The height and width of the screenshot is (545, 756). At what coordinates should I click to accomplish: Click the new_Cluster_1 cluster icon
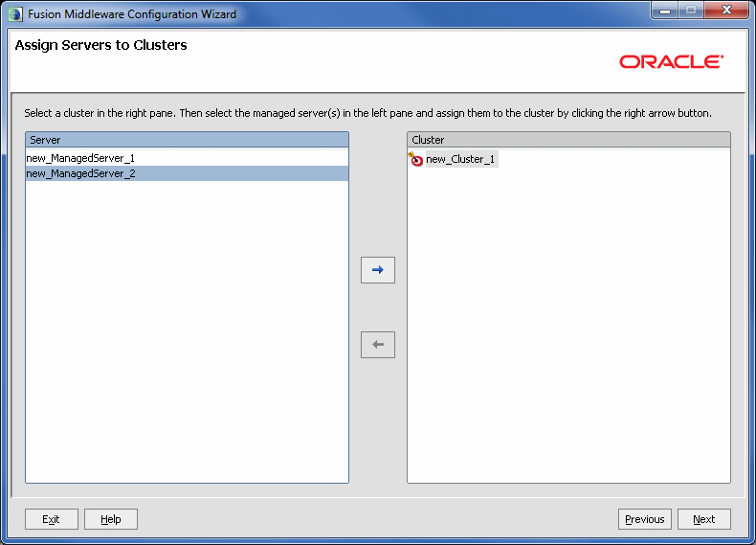[x=415, y=159]
